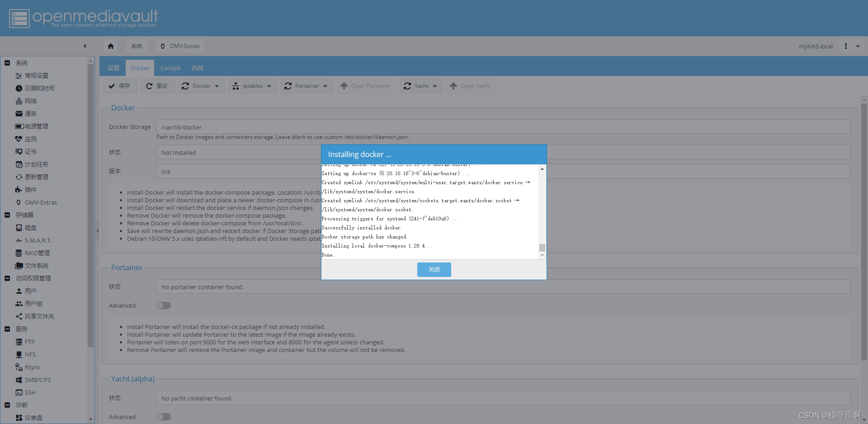Click the kebab menu near myNAS.local
This screenshot has width=868, height=424.
pos(846,46)
